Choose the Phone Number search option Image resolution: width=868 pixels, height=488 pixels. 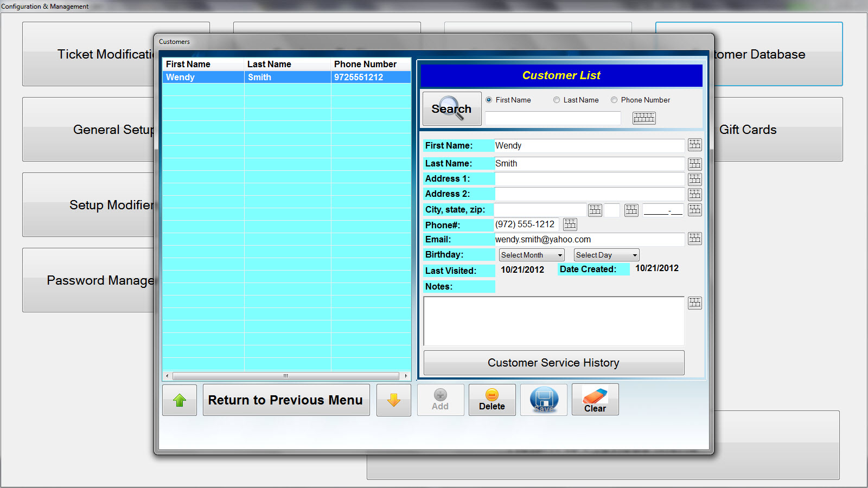[x=614, y=100]
